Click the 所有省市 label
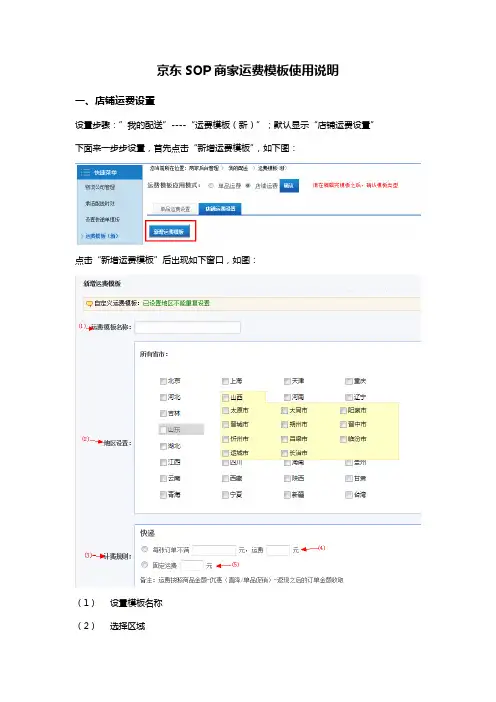The height and width of the screenshot is (702, 496). [154, 354]
